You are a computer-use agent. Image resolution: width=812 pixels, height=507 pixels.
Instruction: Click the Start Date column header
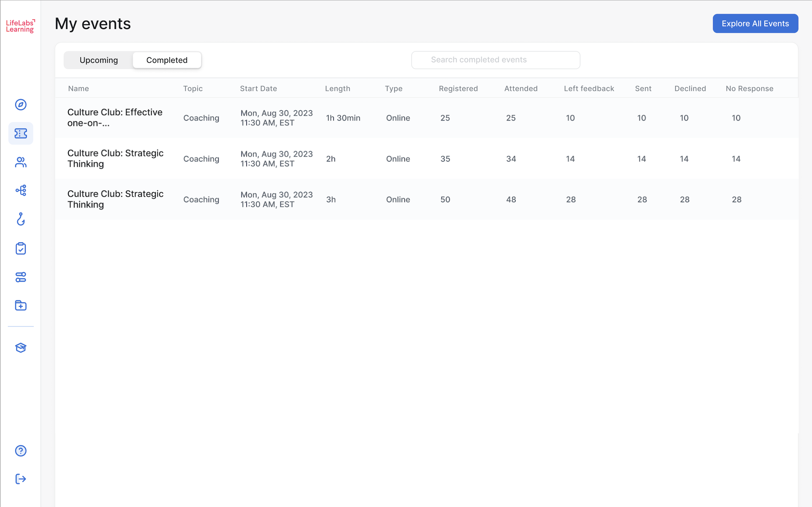[x=258, y=89]
